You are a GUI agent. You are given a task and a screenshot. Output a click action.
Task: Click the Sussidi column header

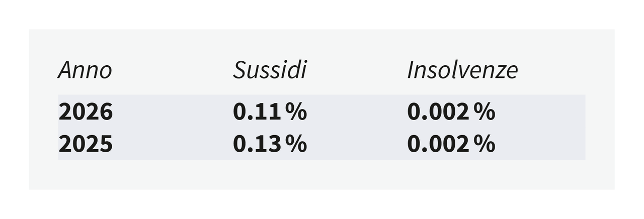[x=270, y=70]
